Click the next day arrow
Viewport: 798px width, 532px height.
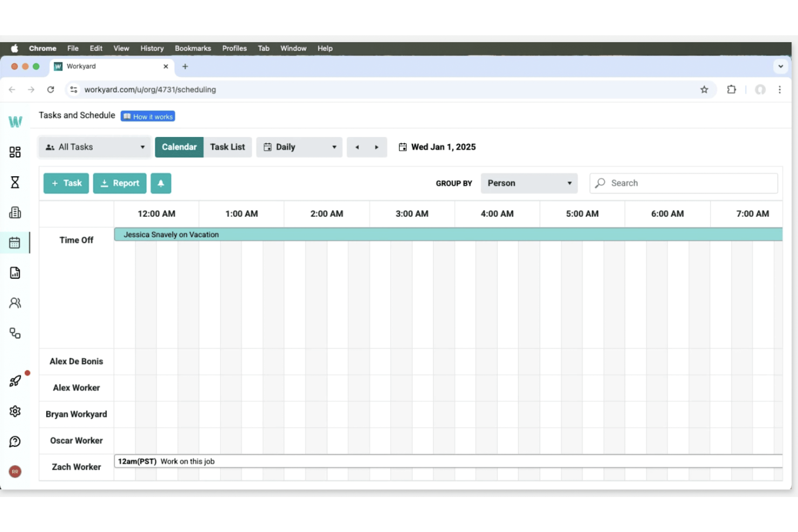pos(376,147)
